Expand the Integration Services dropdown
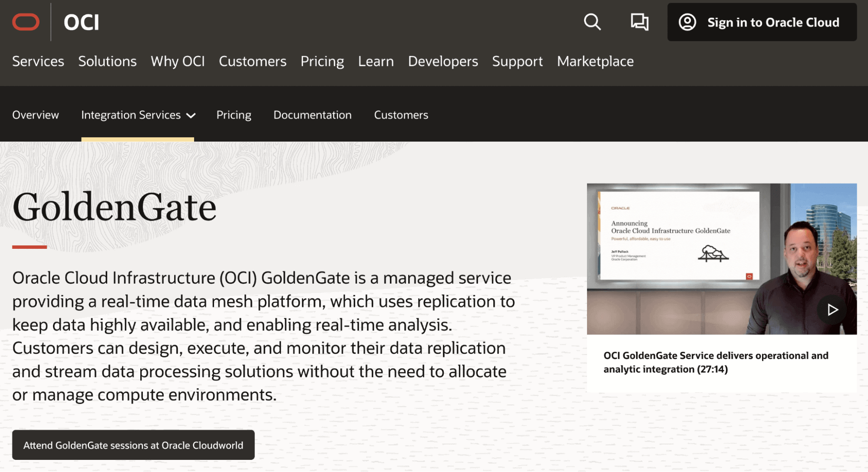 pos(137,115)
